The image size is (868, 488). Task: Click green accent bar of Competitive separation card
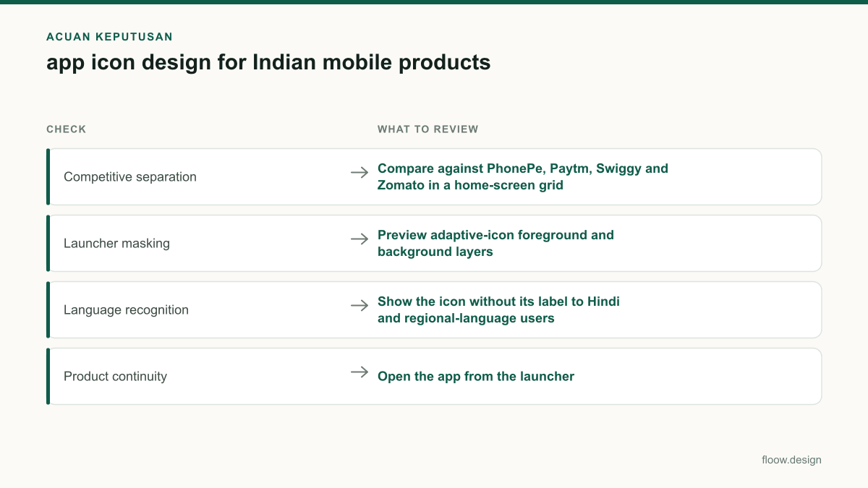[48, 176]
